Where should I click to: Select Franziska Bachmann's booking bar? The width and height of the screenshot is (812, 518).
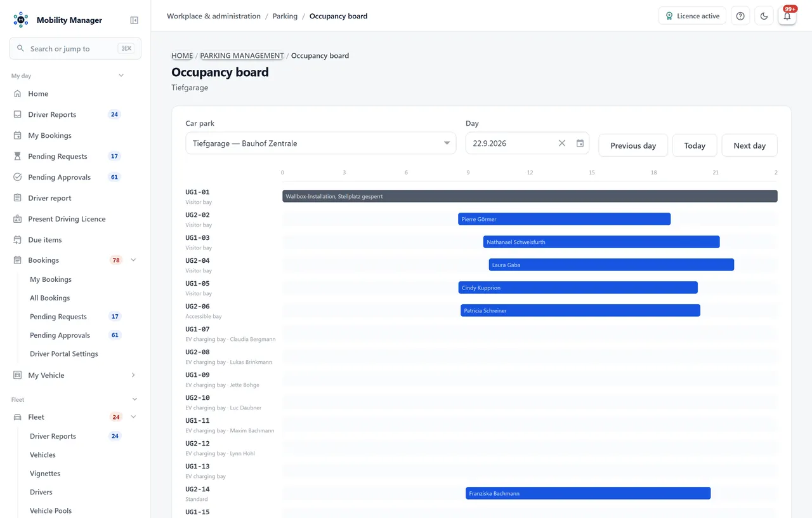click(x=588, y=493)
